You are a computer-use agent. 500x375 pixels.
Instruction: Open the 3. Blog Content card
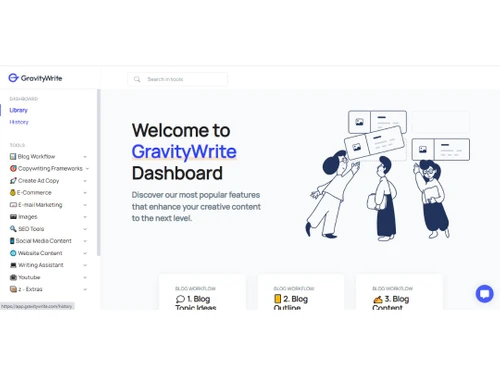coord(399,292)
